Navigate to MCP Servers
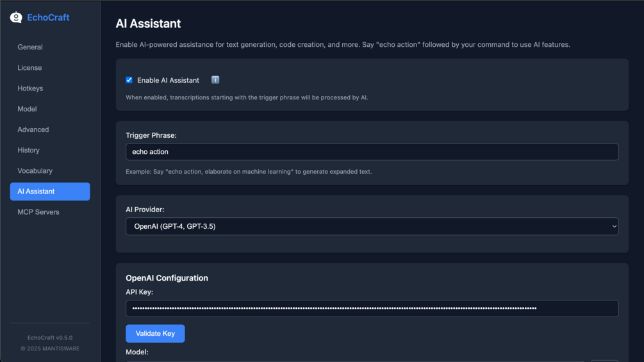The image size is (644, 362). tap(38, 212)
